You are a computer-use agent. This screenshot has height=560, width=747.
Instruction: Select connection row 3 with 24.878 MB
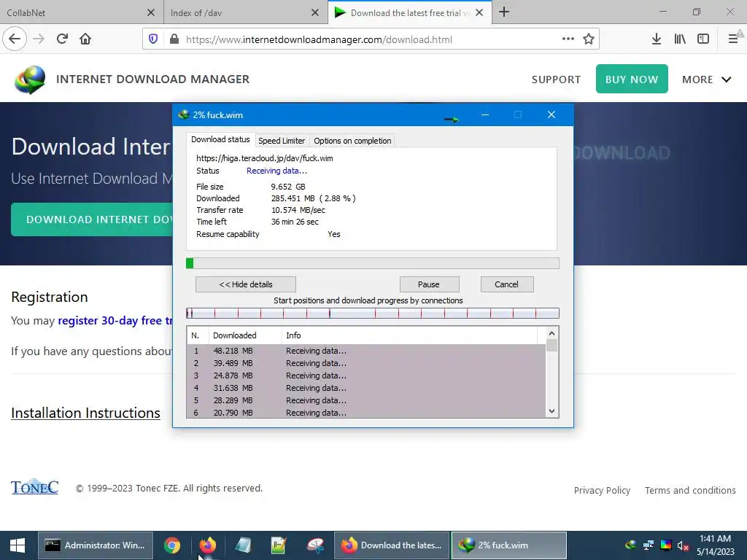pyautogui.click(x=366, y=376)
